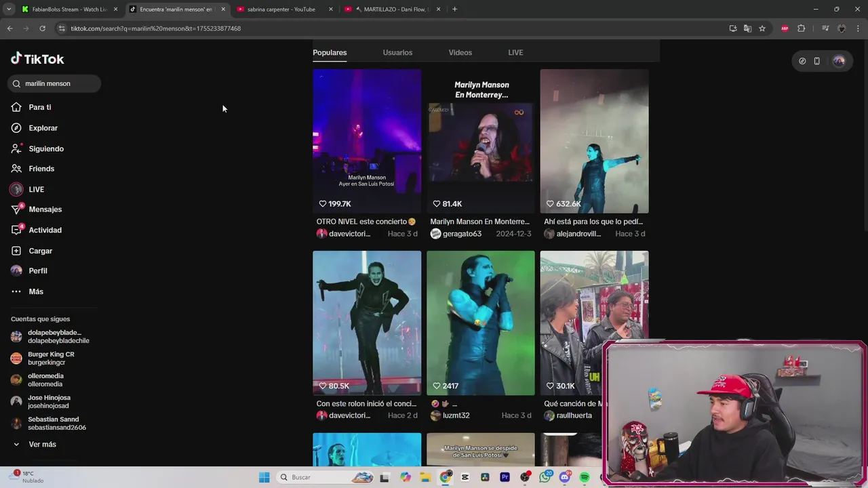Reload the page
Screen dimensions: 868x488
coord(42,28)
